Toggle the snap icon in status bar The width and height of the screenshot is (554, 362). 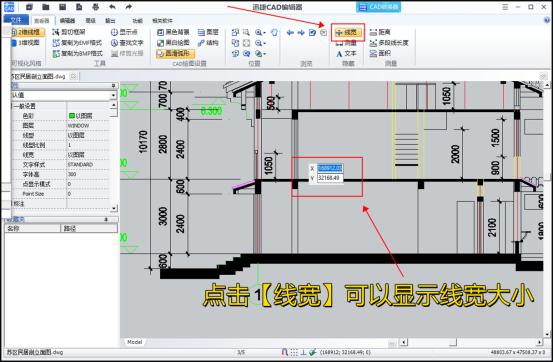point(284,352)
